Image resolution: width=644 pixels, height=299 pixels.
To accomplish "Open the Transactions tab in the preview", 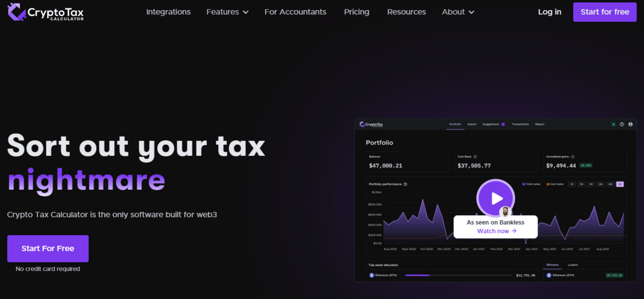I will (520, 124).
